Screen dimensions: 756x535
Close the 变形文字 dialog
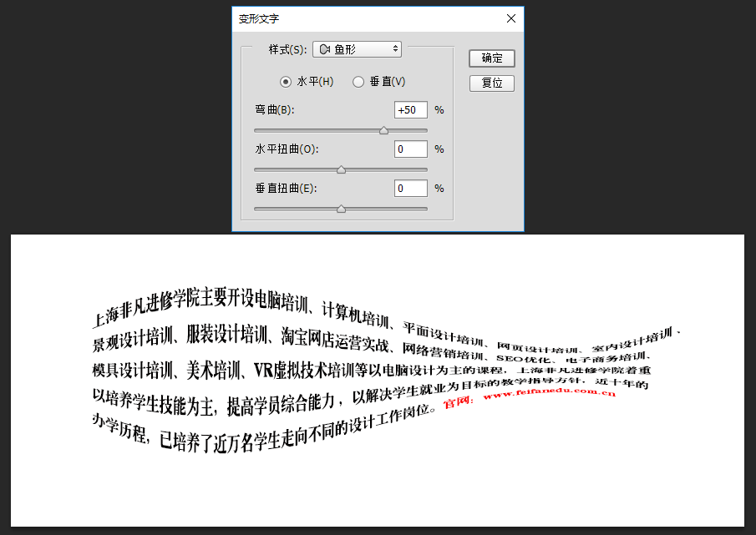click(x=511, y=18)
